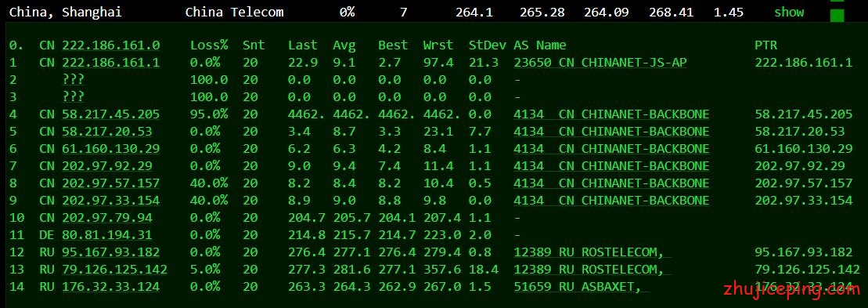Open IP link 202.97.92.29 in hop 7
The height and width of the screenshot is (308, 868).
pos(107,165)
